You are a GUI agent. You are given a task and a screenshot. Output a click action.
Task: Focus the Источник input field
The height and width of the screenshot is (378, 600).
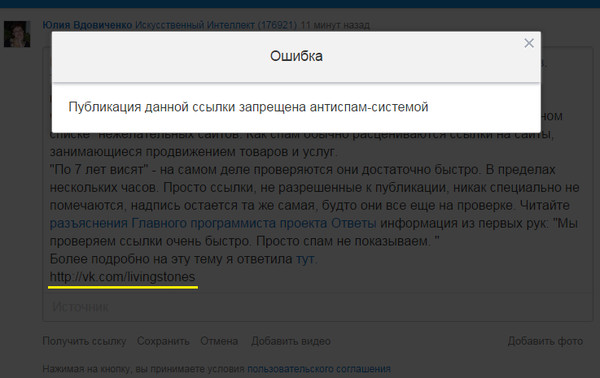pyautogui.click(x=318, y=307)
